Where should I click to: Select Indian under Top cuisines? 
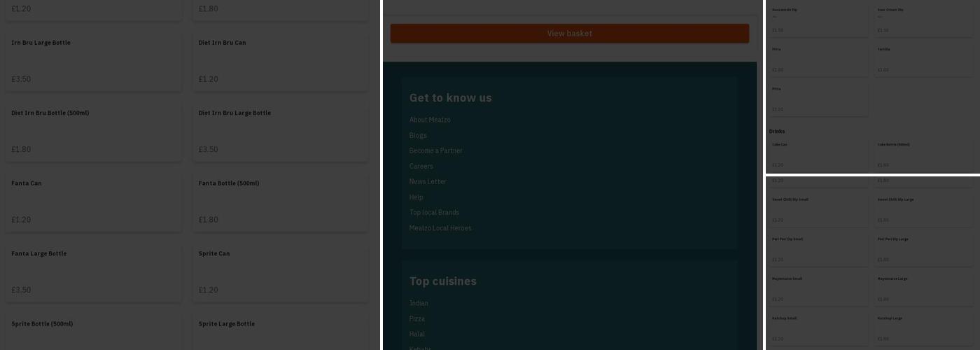tap(419, 303)
